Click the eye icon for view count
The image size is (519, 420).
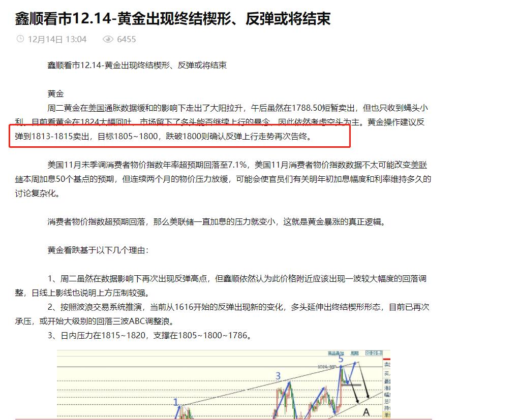(108, 39)
